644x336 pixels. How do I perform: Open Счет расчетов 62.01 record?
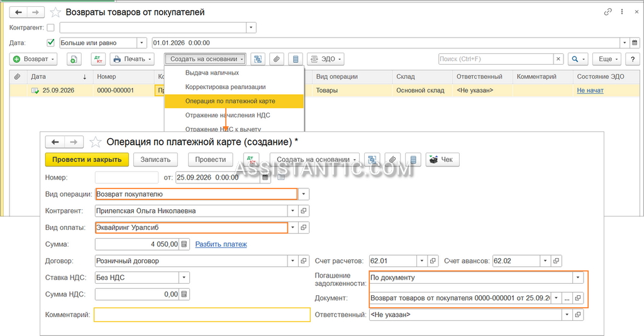pos(433,261)
